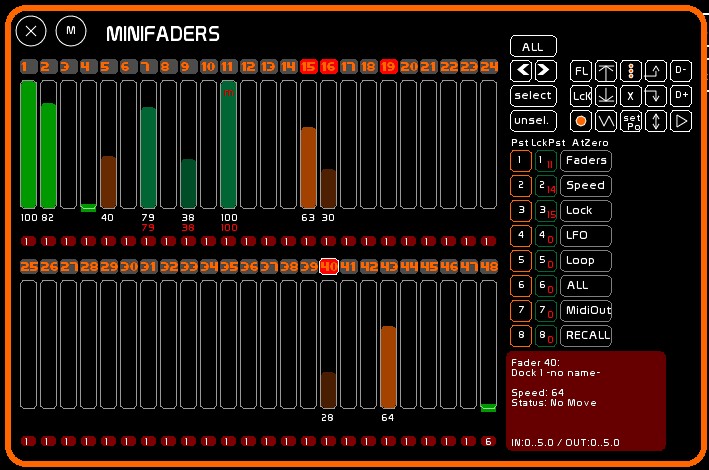Go to previous fader with left chevron
Screen dimensions: 709x470
point(522,71)
